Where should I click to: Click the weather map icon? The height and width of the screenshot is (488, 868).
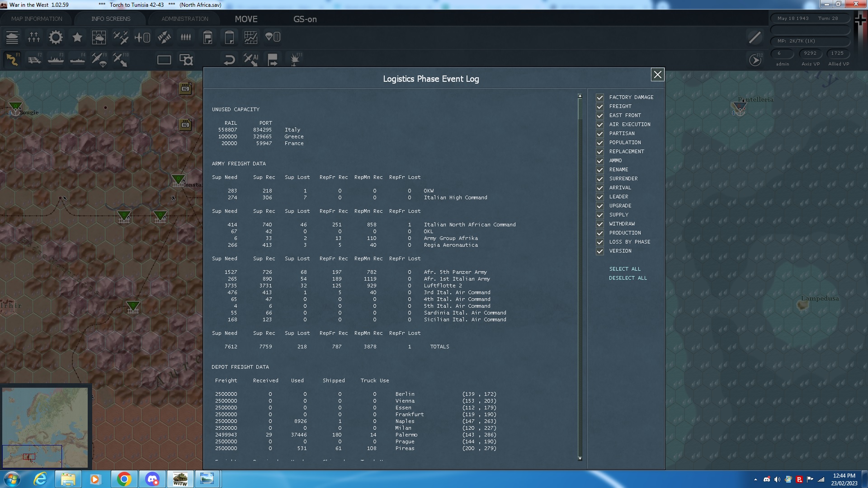point(99,38)
